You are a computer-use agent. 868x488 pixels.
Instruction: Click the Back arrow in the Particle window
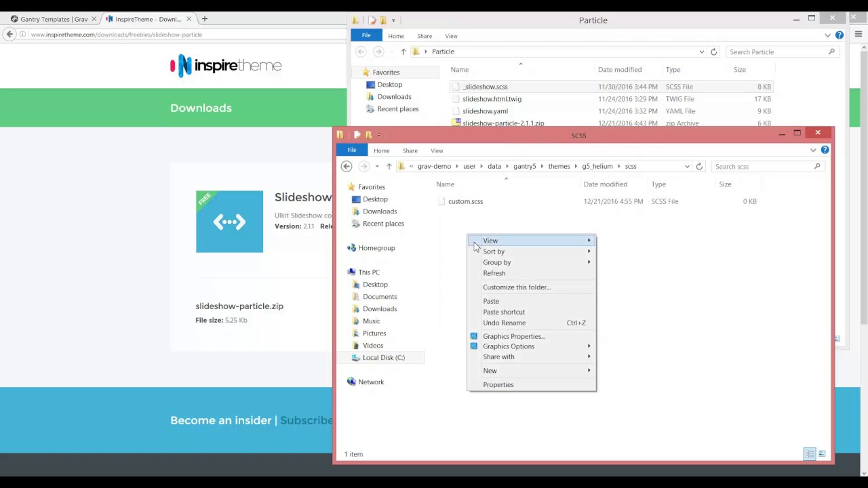(x=361, y=52)
